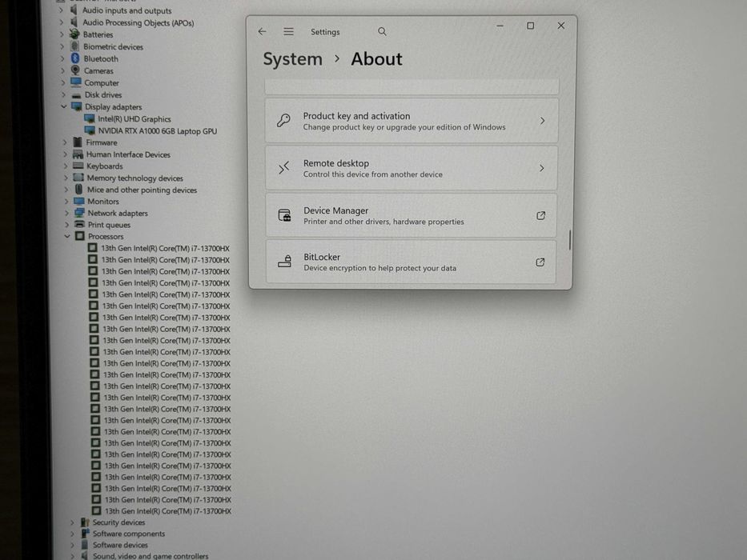This screenshot has width=747, height=560.
Task: Click the key icon for Product key and activation
Action: point(283,121)
